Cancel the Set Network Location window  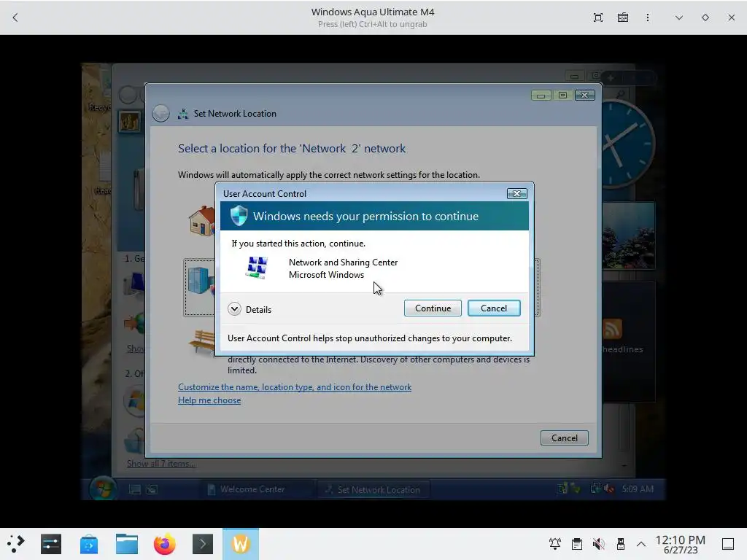[x=564, y=437]
